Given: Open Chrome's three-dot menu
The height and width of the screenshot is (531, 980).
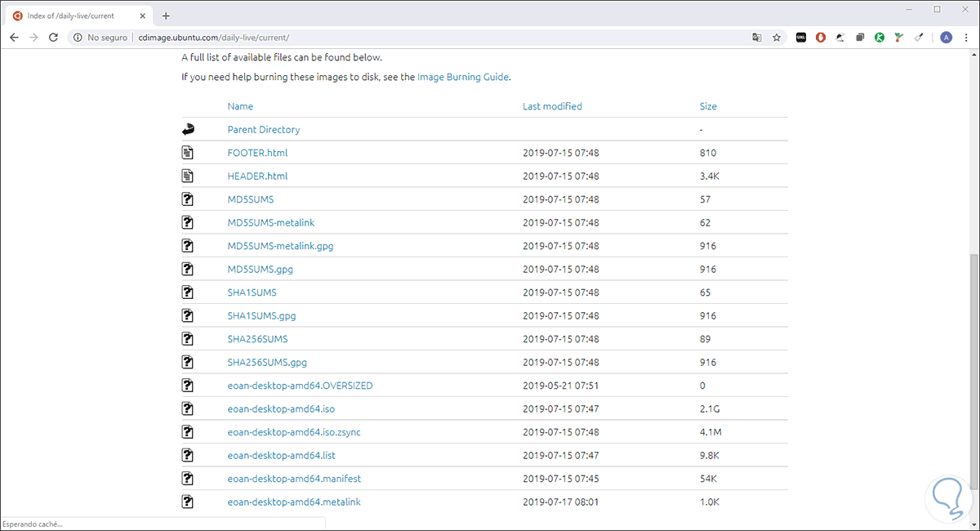Looking at the screenshot, I should tap(966, 38).
